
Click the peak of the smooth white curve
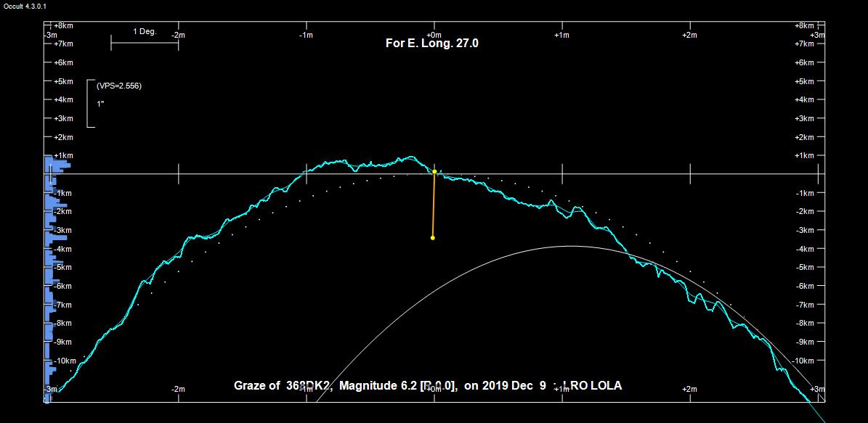pos(569,246)
